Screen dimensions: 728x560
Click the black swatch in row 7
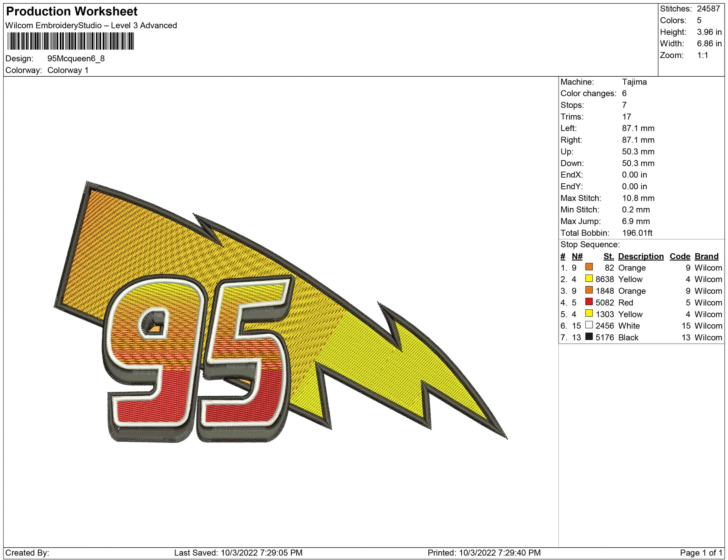(589, 337)
